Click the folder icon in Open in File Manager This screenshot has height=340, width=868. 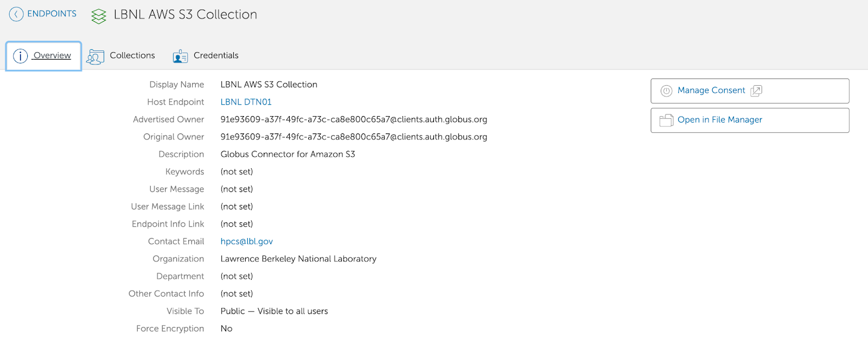coord(666,120)
